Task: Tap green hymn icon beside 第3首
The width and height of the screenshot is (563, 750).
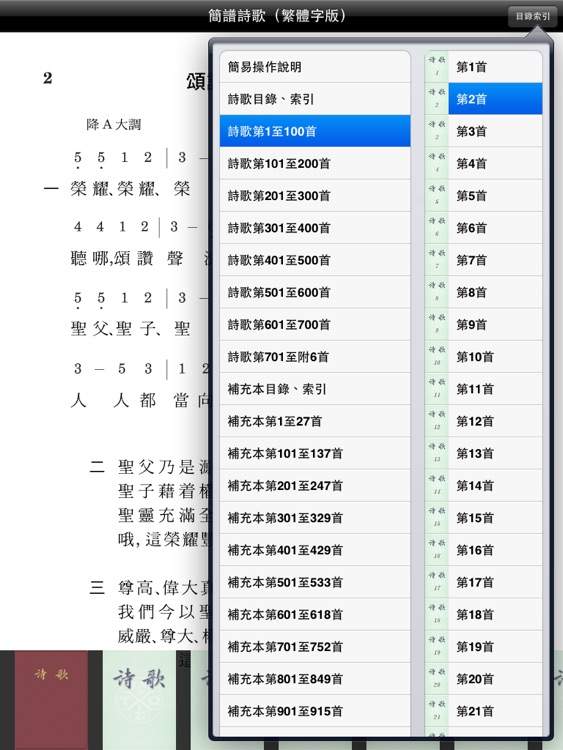Action: click(437, 131)
